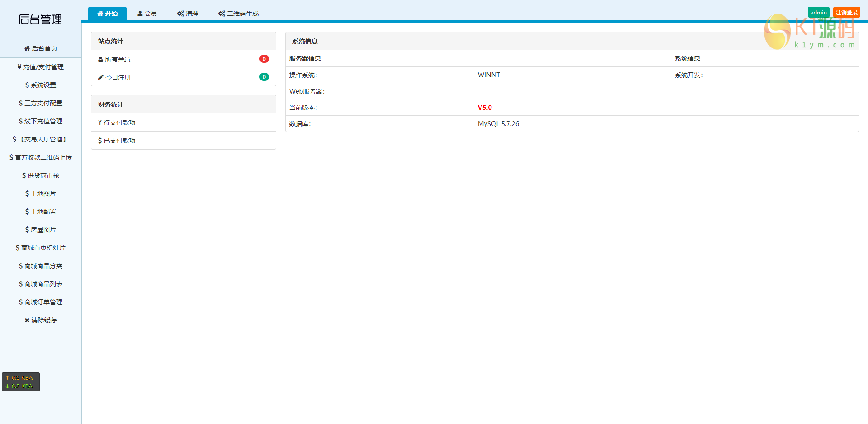Click the dollar icon beside 土地配置
Viewport: 868px width, 424px height.
(27, 212)
